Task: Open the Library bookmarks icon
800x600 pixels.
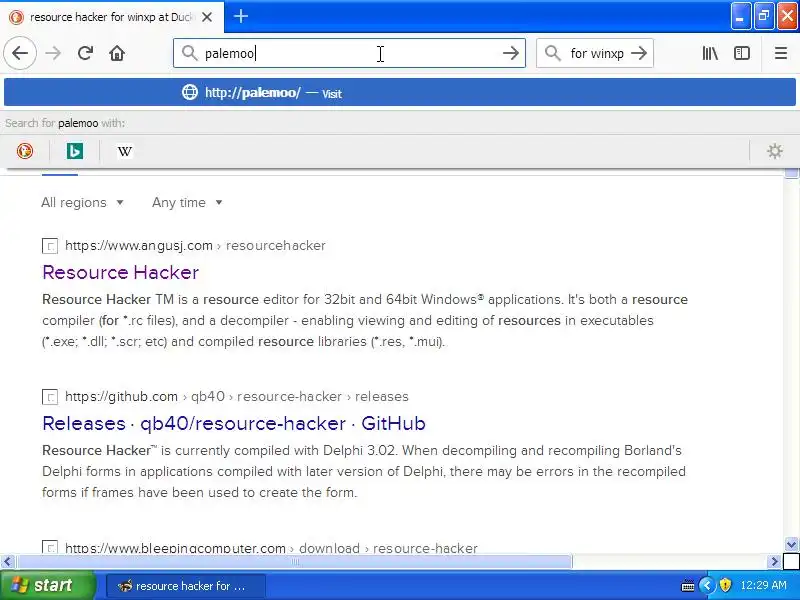Action: click(710, 53)
